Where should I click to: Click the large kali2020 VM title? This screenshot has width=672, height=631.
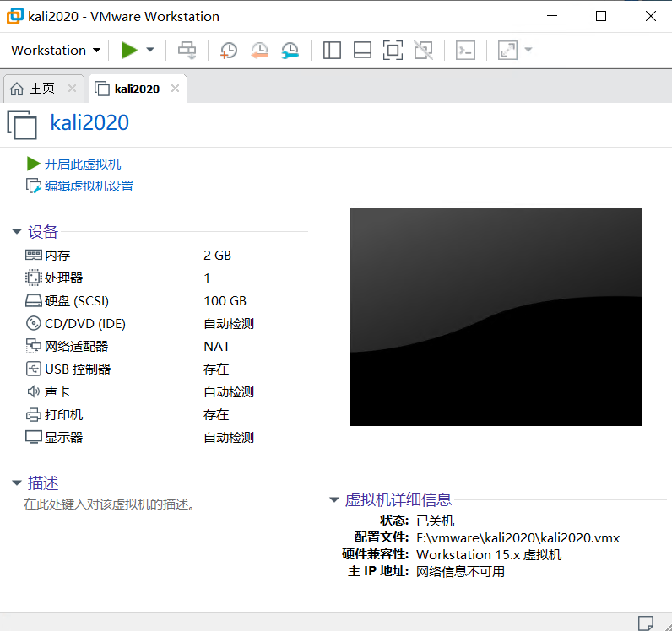coord(89,123)
